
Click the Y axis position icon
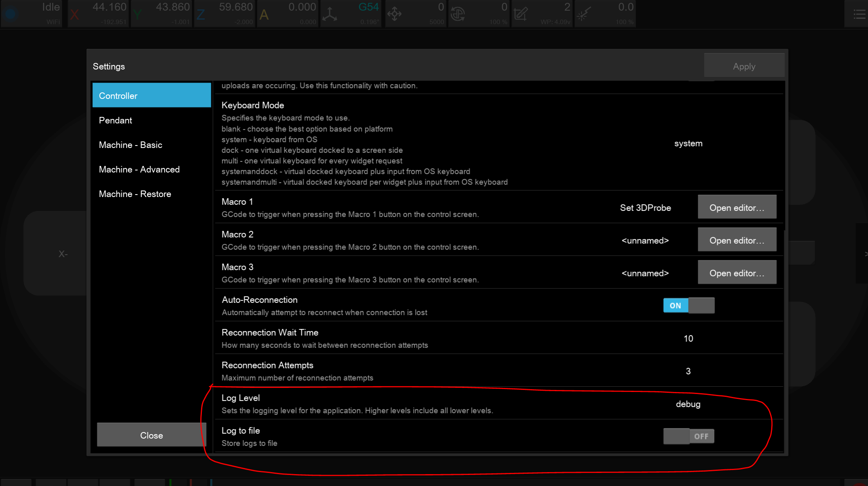[138, 15]
